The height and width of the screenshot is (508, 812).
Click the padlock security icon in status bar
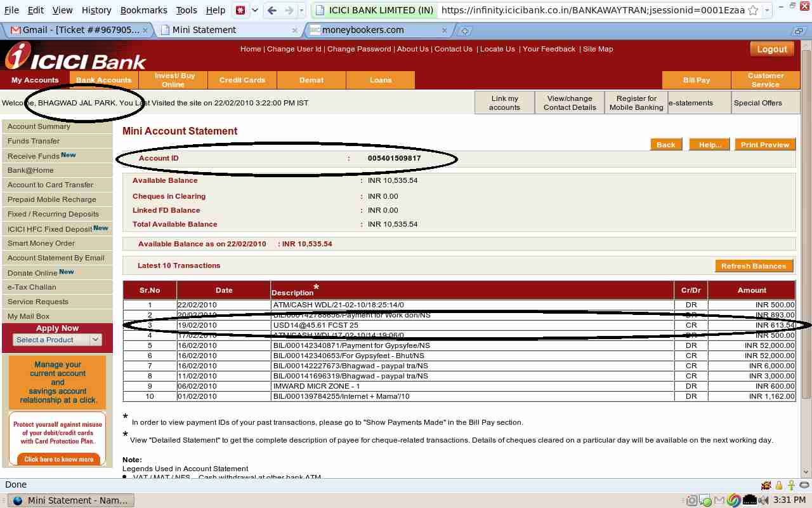point(779,485)
